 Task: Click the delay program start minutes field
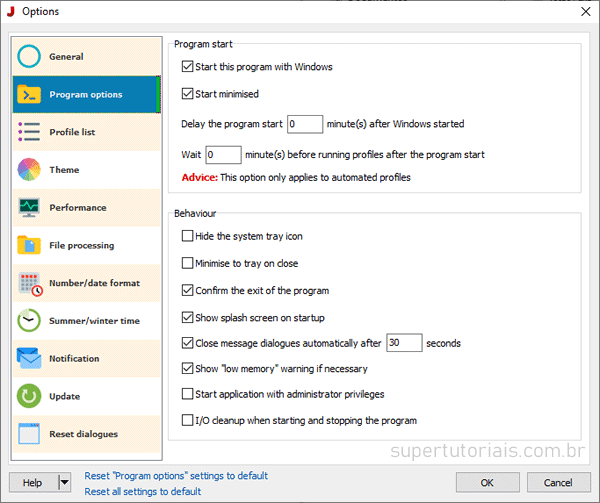pyautogui.click(x=304, y=124)
